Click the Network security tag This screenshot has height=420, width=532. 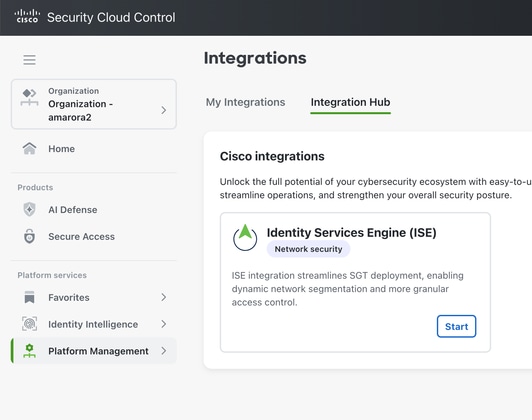pos(308,249)
